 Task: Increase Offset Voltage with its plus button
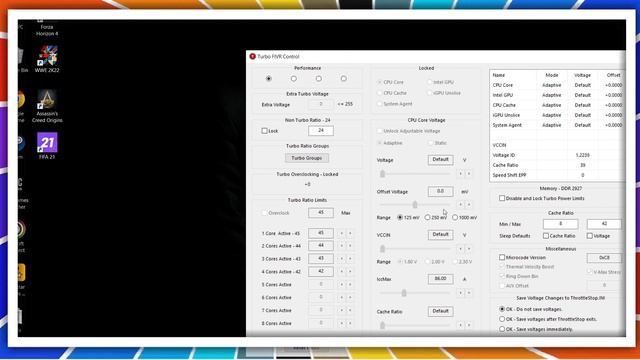(x=469, y=204)
